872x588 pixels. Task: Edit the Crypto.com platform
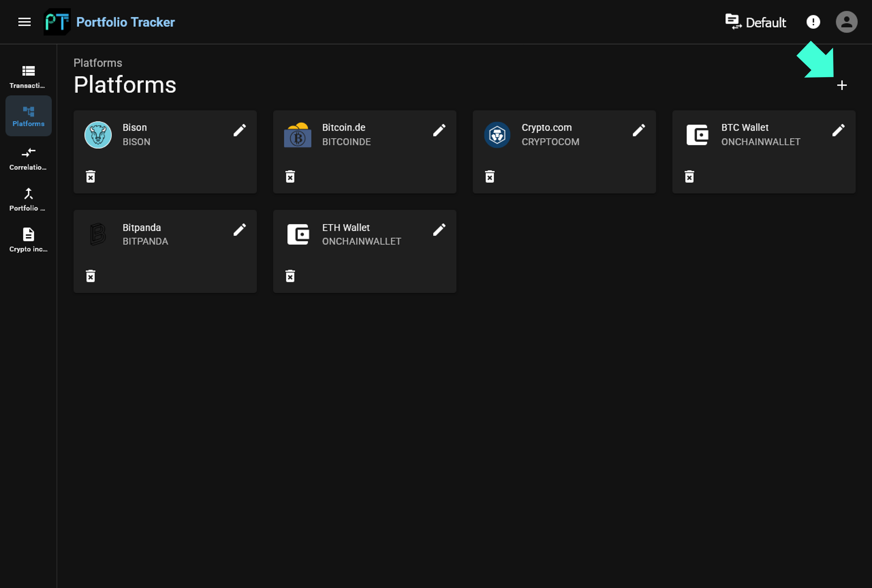coord(639,130)
